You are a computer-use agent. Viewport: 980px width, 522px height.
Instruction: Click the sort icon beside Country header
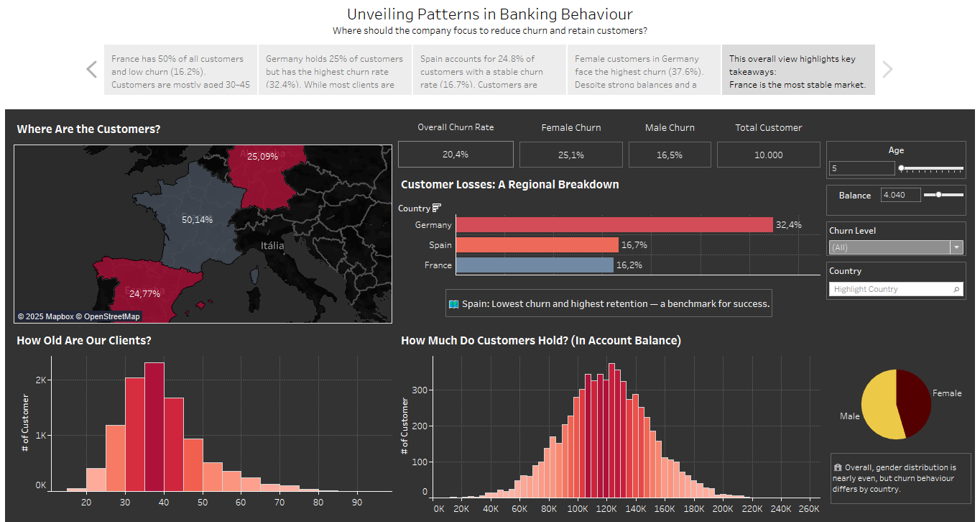pyautogui.click(x=437, y=209)
